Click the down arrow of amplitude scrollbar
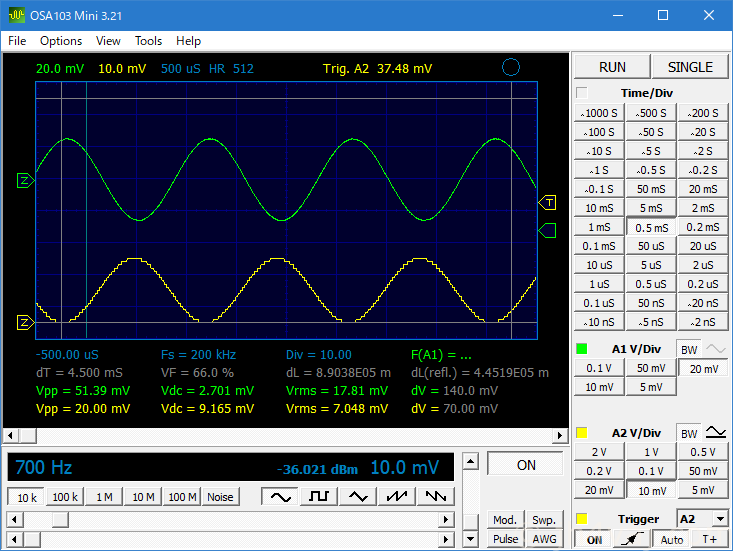This screenshot has height=551, width=733. (x=470, y=539)
